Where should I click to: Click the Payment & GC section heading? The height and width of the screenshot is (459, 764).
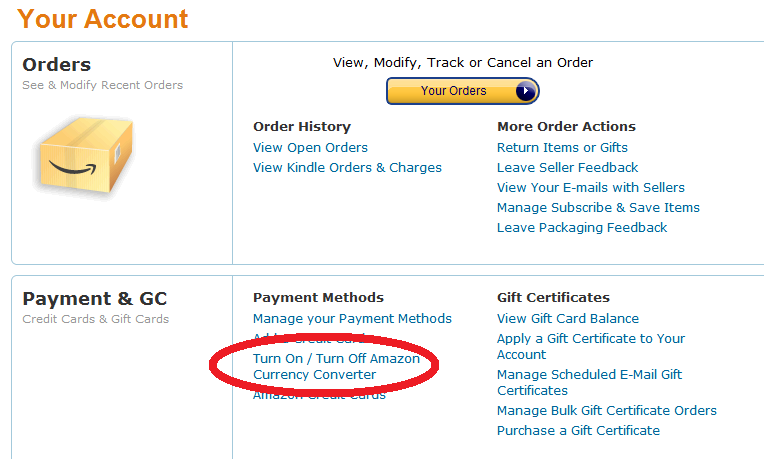95,299
